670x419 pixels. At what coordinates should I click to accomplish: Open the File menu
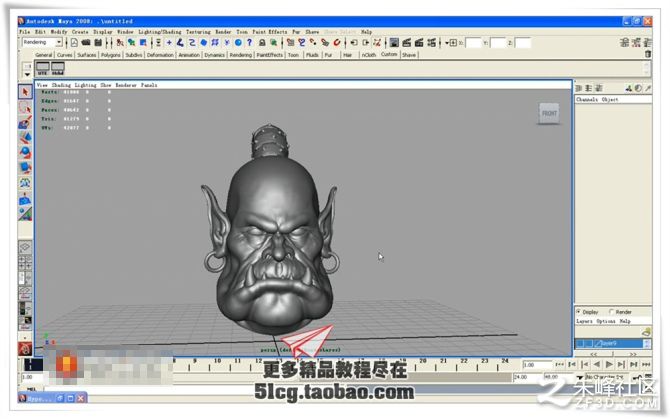point(25,32)
